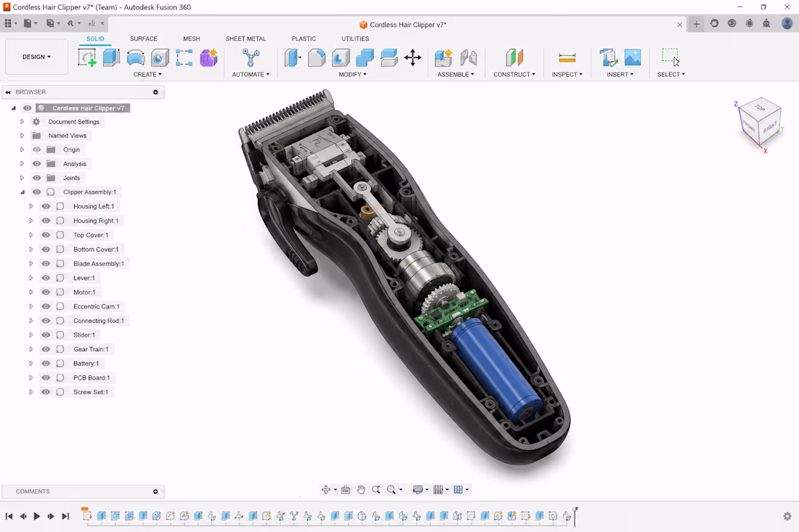Click the Insert Derive icon
This screenshot has height=532, width=799.
point(608,57)
